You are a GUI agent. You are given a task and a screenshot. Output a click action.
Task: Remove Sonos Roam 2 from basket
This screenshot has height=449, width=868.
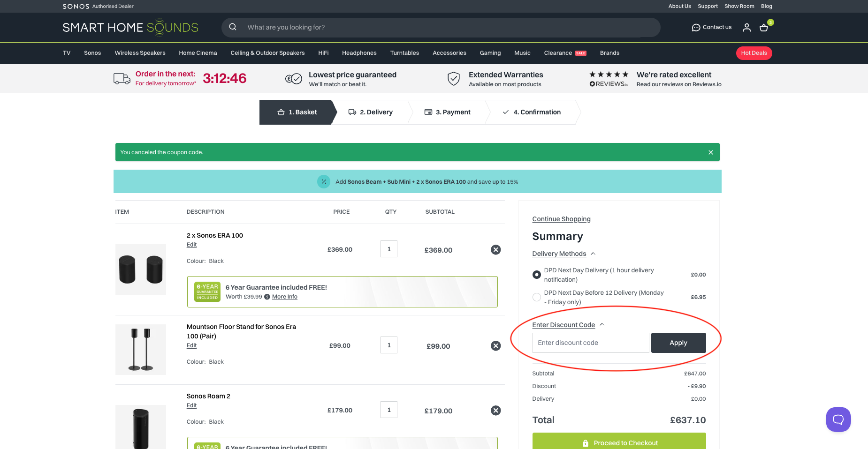coord(496,411)
